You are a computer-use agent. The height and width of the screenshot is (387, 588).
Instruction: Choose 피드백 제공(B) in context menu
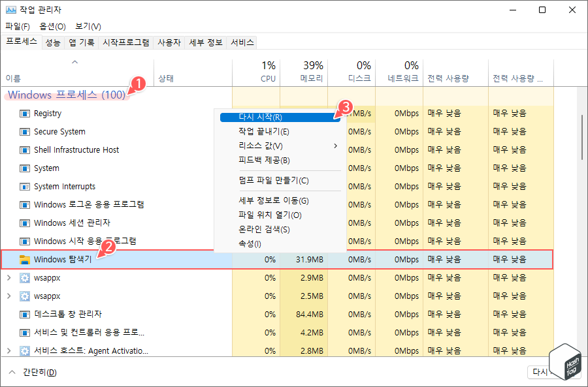(280, 161)
